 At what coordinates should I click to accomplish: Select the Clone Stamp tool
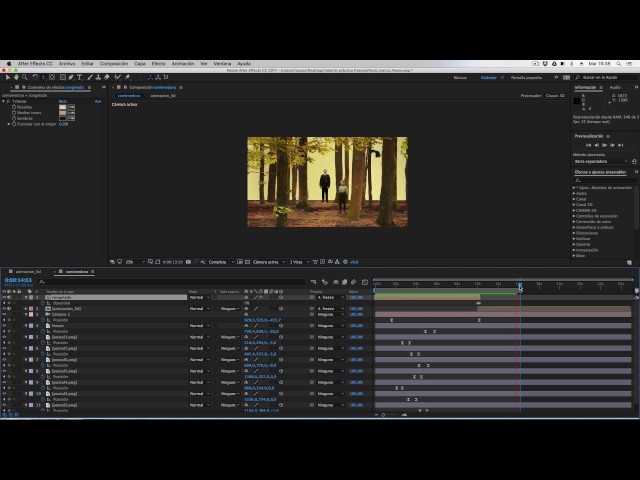coord(98,77)
